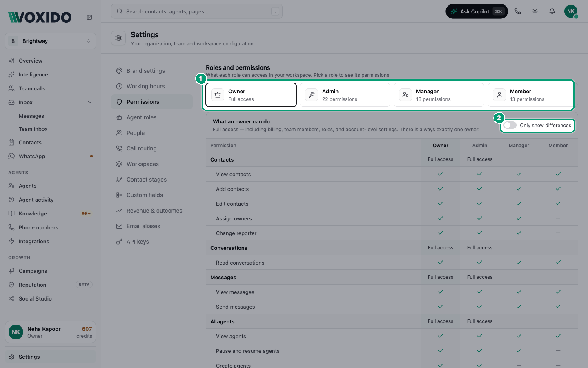Open notifications bell
The image size is (588, 368).
tap(552, 11)
